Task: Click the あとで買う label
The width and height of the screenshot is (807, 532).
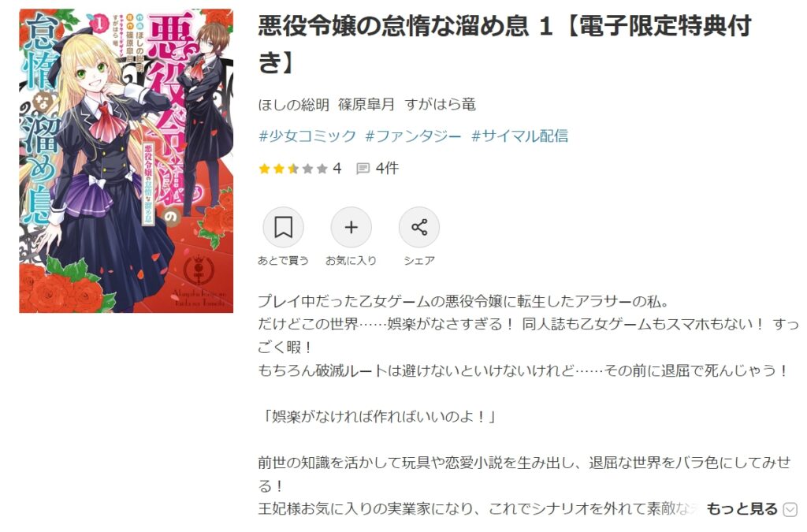Action: pyautogui.click(x=283, y=260)
